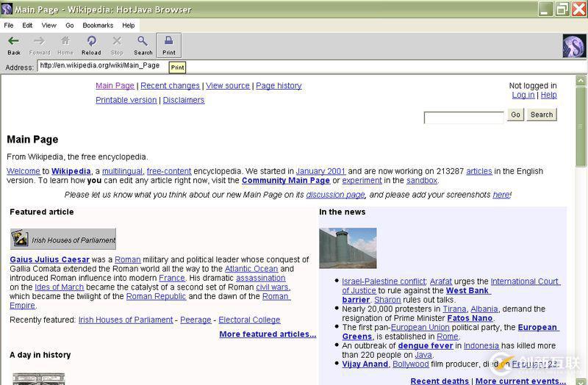Open the sandbox link
This screenshot has width=588, height=385.
422,180
